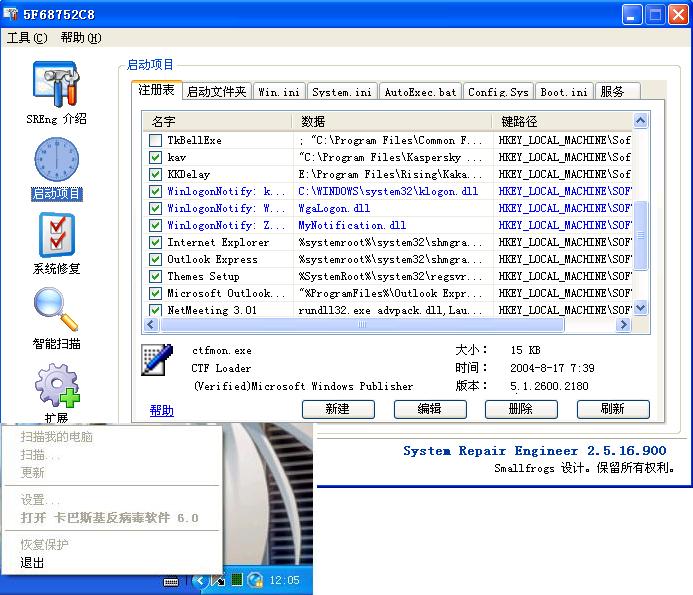Viewport: 693px width, 595px height.
Task: Open the SREng 介绍 section icon
Action: coord(56,85)
